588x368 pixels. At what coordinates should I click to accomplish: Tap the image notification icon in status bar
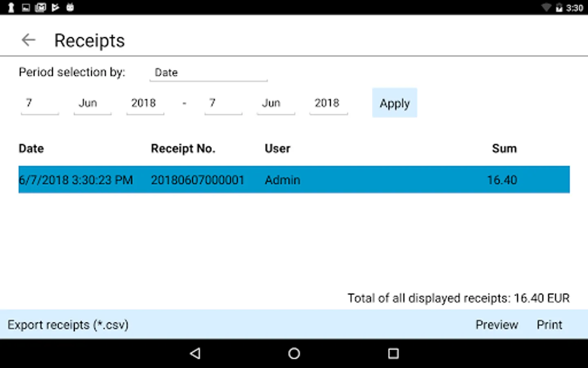coord(26,7)
